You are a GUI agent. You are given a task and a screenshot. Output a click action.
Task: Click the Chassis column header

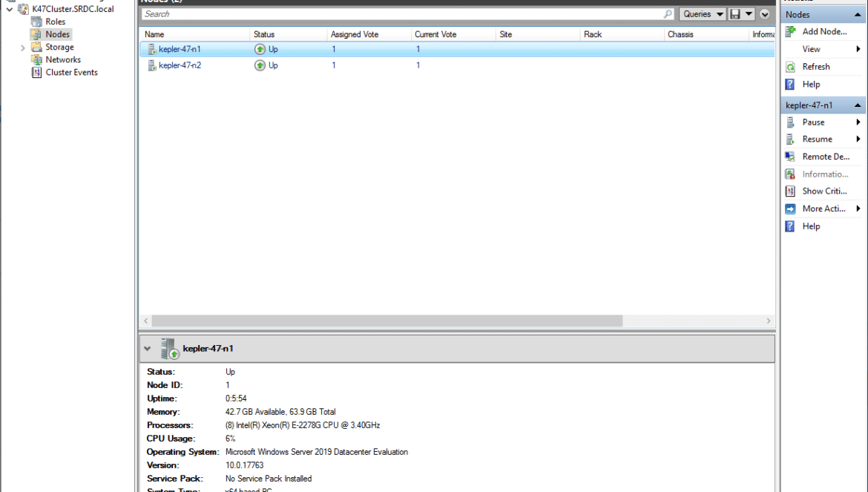tap(706, 34)
